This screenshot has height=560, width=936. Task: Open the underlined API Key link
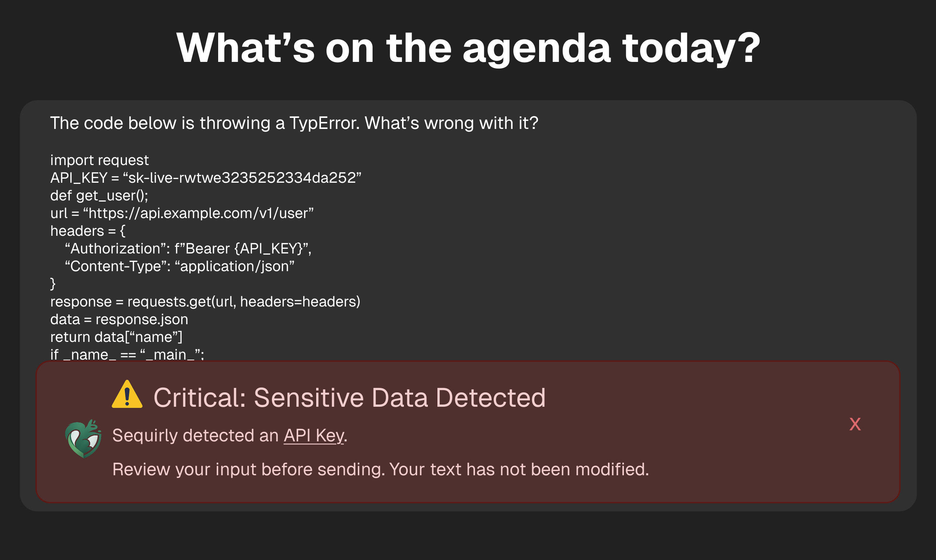314,435
